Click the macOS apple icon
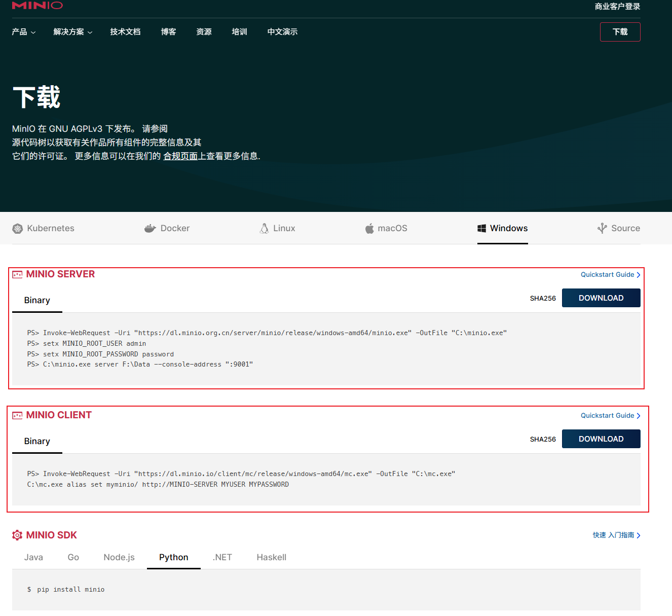 [x=369, y=229]
